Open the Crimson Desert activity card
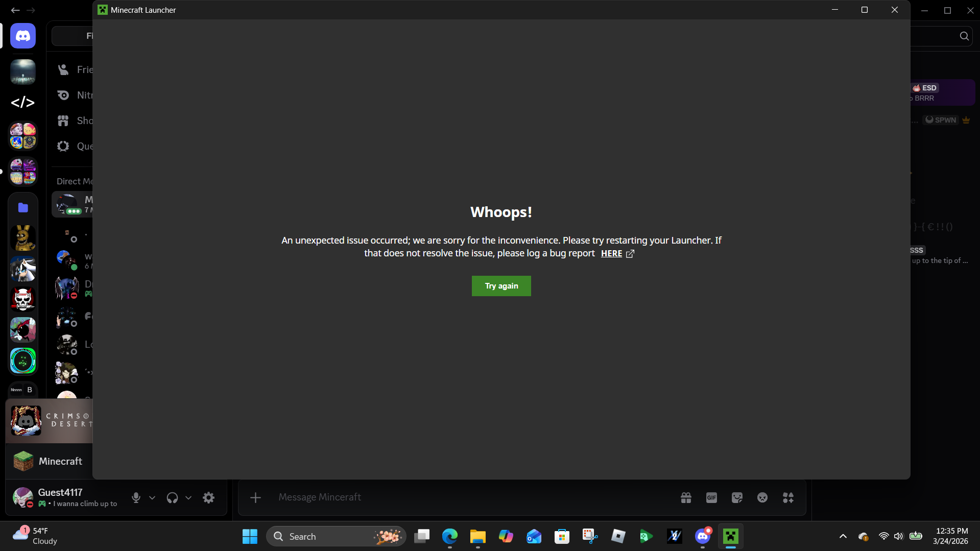 click(x=49, y=421)
